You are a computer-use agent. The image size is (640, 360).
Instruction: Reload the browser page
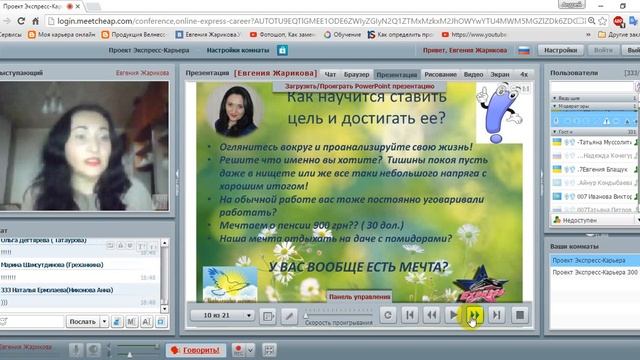(x=21, y=20)
